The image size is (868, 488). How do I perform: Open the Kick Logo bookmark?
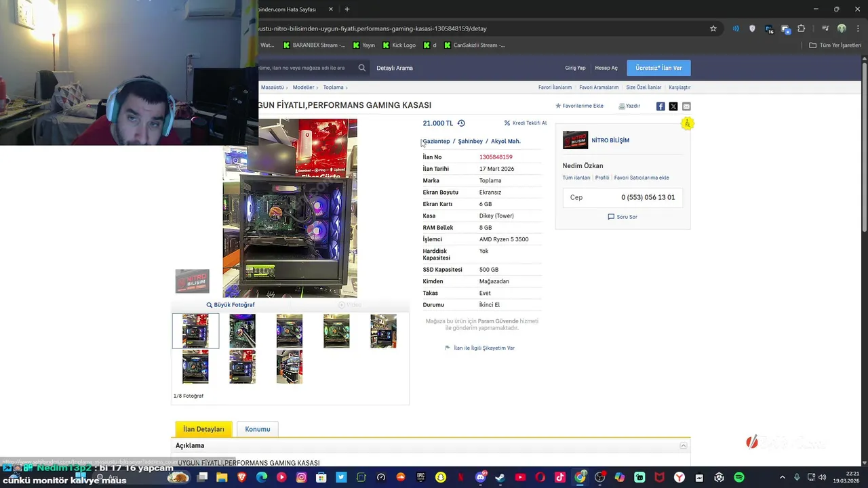399,45
